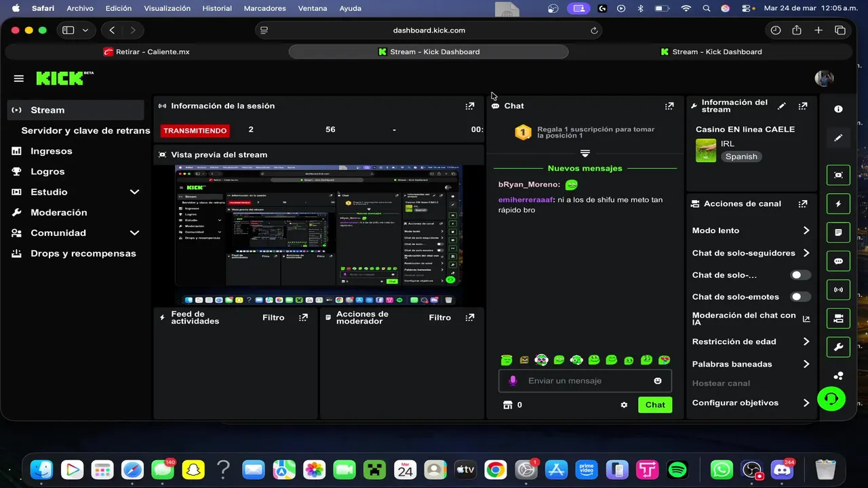Open the user profile avatar
The width and height of the screenshot is (868, 488).
824,78
